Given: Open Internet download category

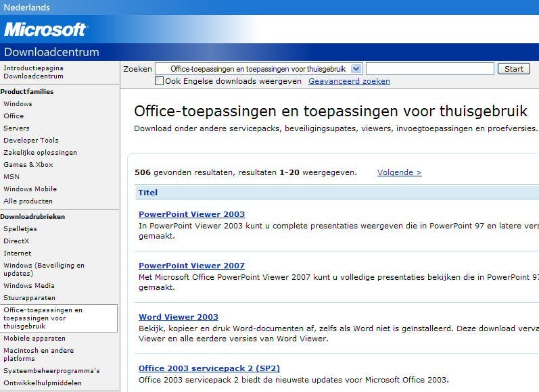Looking at the screenshot, I should [x=17, y=253].
